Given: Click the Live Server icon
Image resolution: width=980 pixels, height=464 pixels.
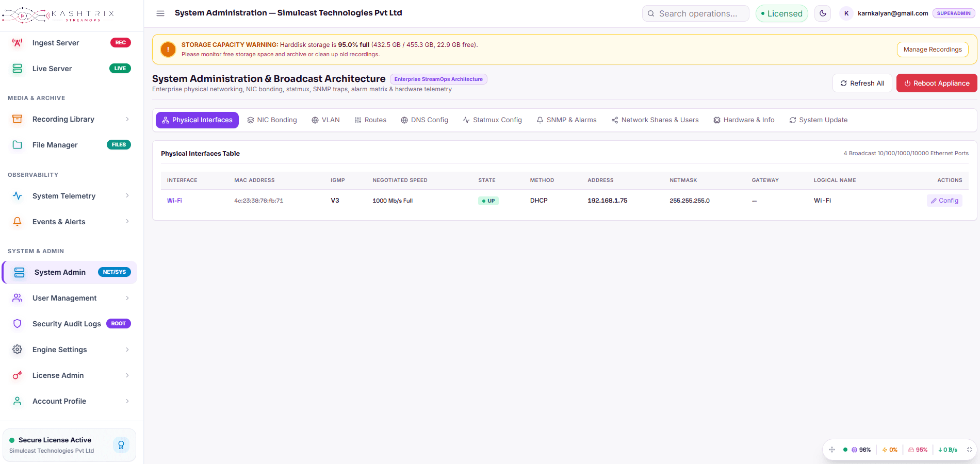Looking at the screenshot, I should 18,69.
